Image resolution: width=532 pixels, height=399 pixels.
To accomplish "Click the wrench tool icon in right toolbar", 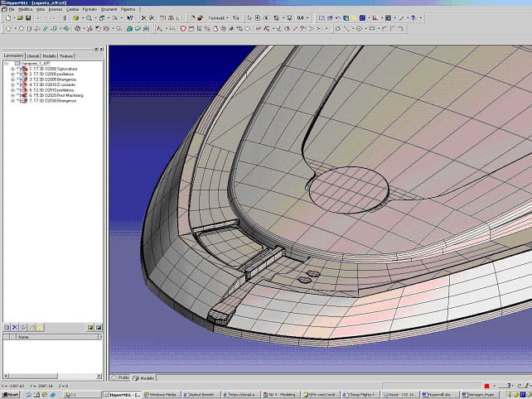I will [401, 18].
